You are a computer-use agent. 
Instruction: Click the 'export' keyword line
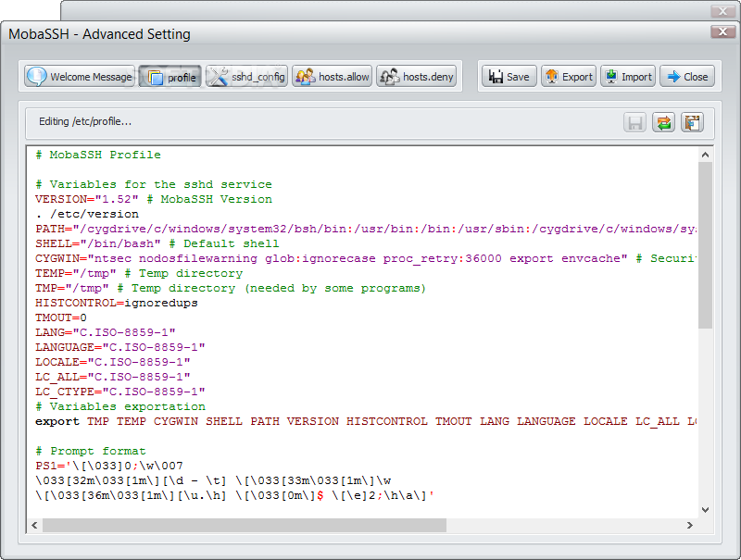coord(366,421)
